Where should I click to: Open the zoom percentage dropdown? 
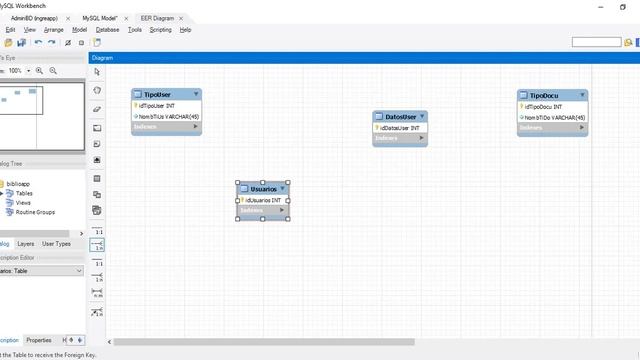[29, 71]
